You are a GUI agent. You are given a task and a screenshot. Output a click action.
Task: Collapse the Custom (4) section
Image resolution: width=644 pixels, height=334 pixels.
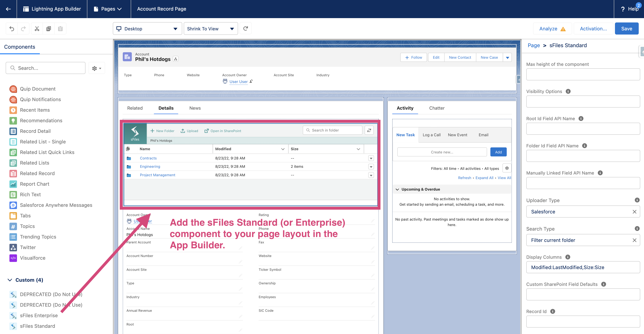10,280
